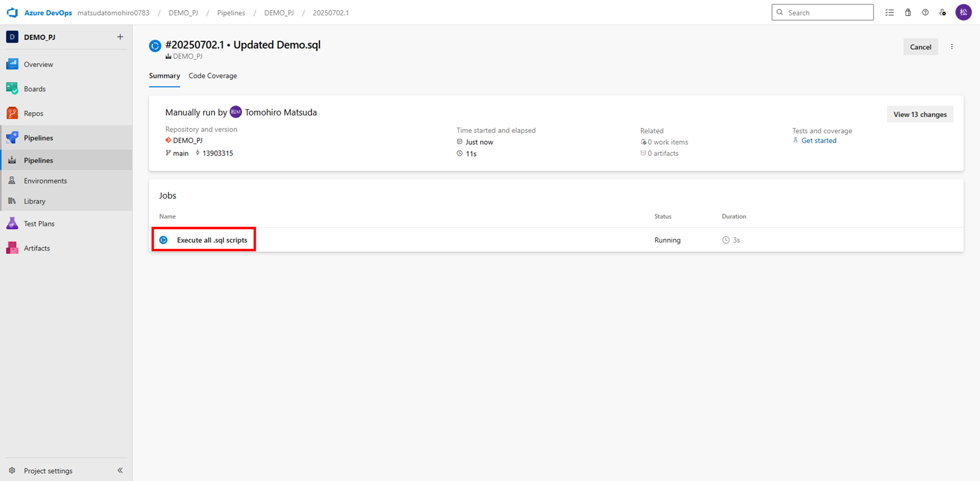
Task: Click Tomohiro Matsuda's avatar
Action: pos(236,112)
